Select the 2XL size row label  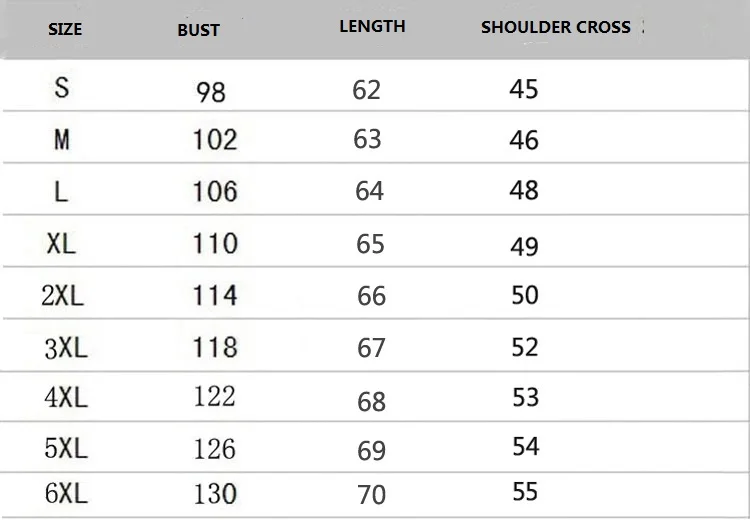63,296
